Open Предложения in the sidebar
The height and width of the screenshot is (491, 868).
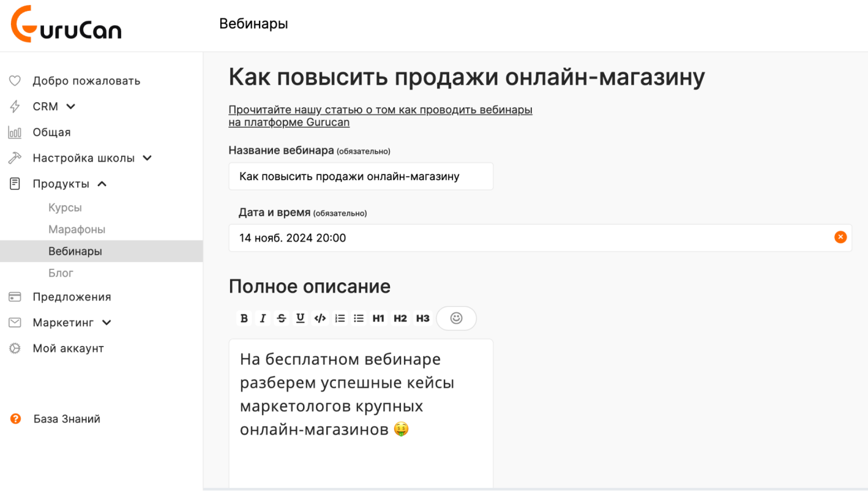(x=72, y=297)
